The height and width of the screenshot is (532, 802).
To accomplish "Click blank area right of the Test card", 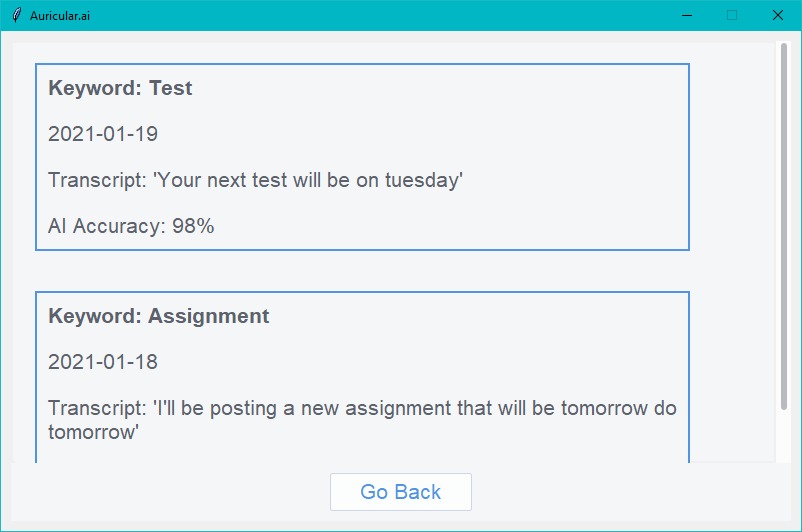I will tap(732, 157).
